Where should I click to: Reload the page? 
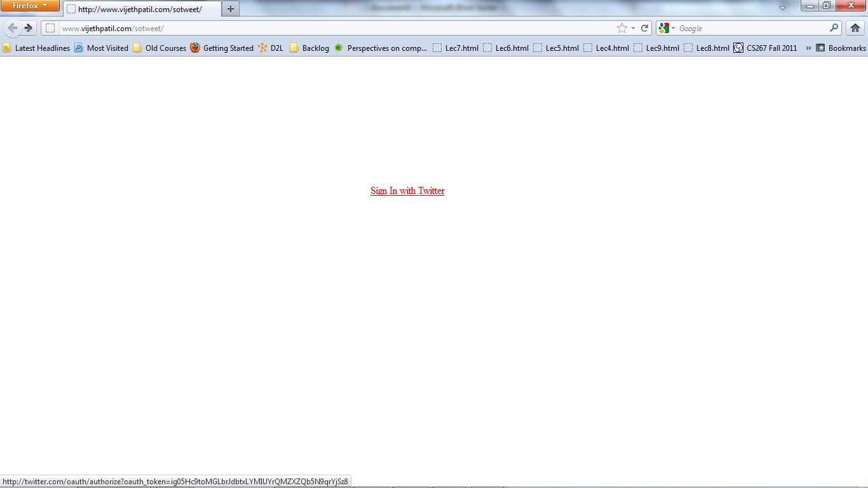(644, 28)
